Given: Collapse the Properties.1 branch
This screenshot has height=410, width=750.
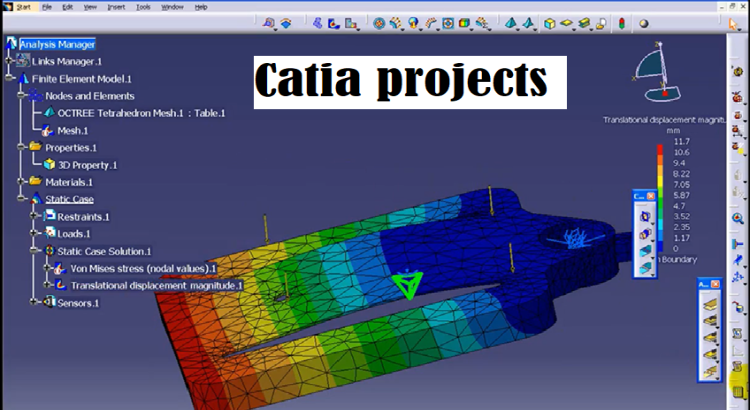Looking at the screenshot, I should coord(21,147).
